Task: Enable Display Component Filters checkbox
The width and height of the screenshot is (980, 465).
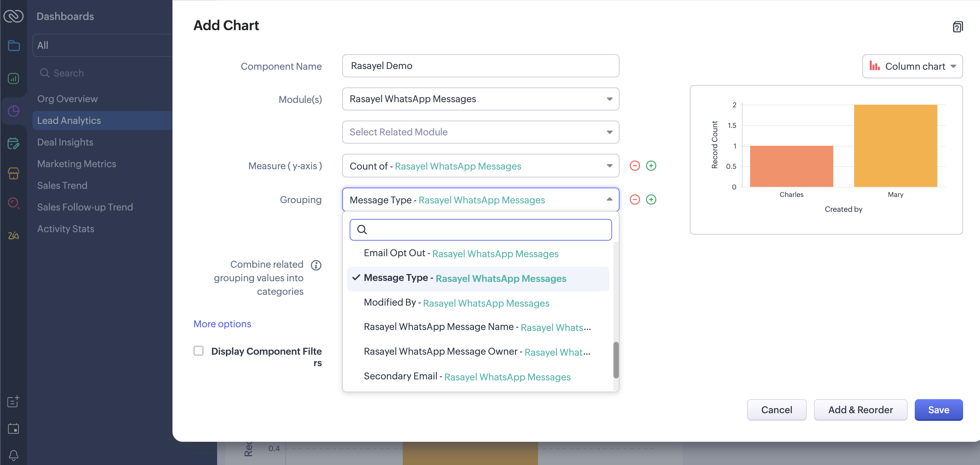Action: click(199, 350)
